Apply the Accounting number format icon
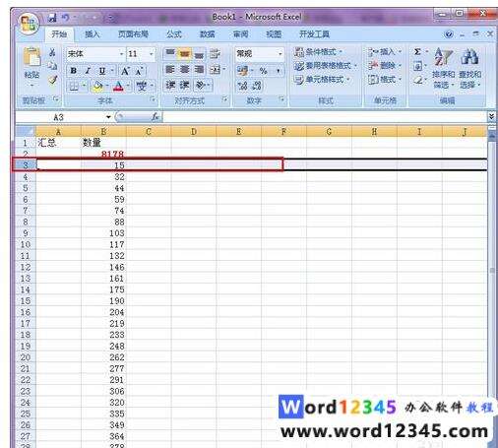The height and width of the screenshot is (448, 498). [243, 70]
